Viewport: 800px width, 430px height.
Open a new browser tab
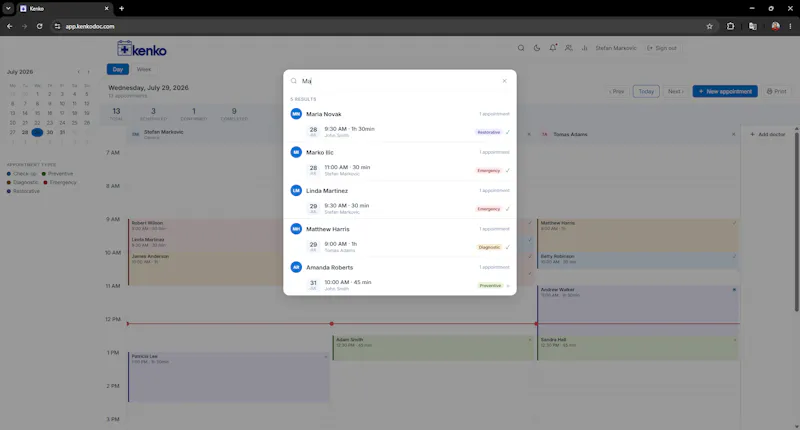[121, 8]
